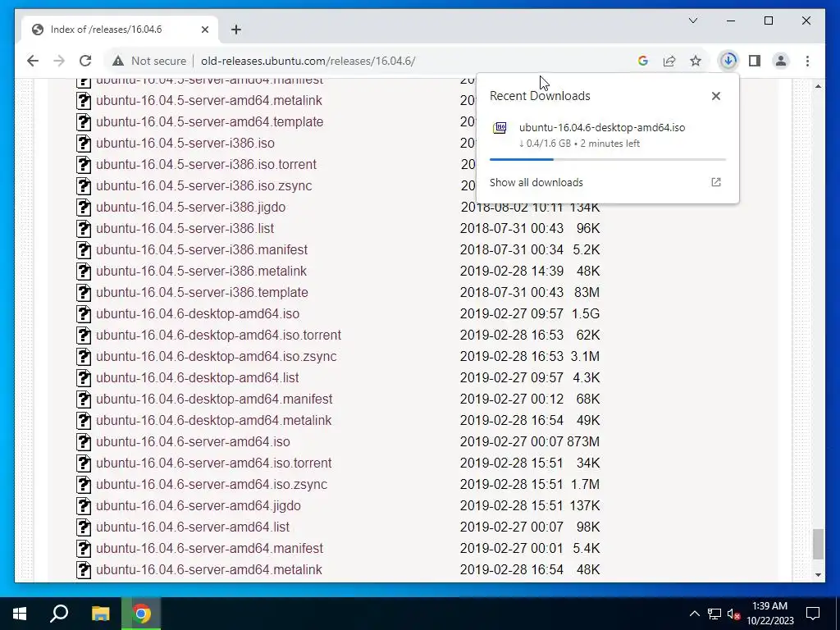
Task: Click downloading ubuntu-16.04.6-desktop-amd64.iso entry
Action: (608, 135)
